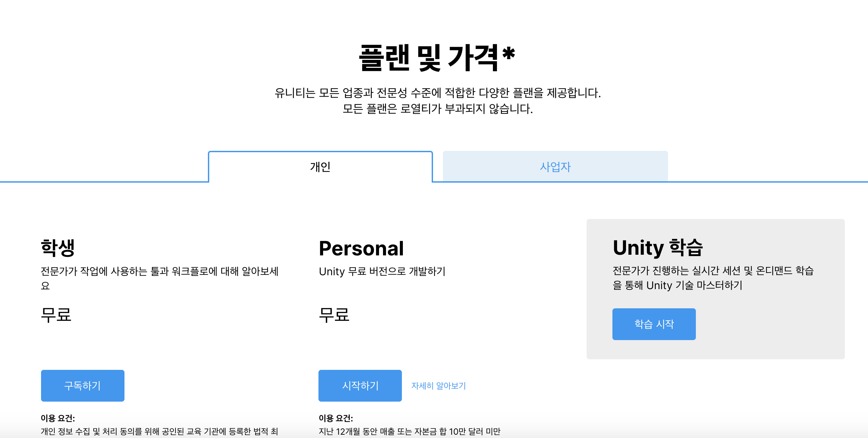Open the 자세히 알아보기 link

(438, 385)
